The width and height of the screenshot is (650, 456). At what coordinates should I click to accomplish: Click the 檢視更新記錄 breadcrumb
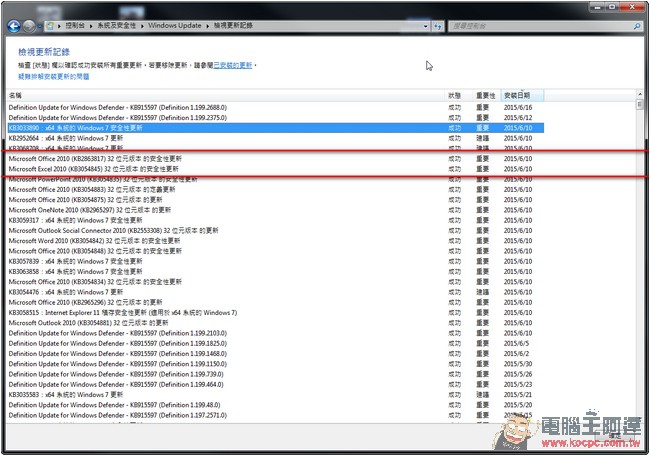click(x=233, y=25)
